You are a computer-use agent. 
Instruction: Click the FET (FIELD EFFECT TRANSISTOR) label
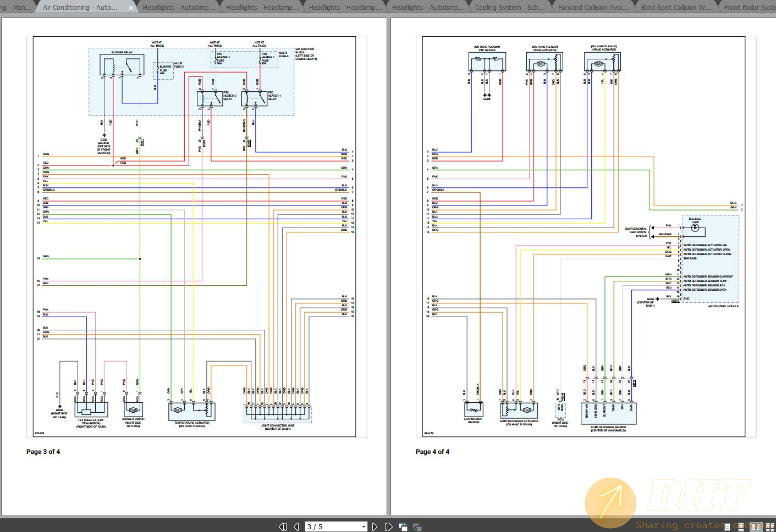[x=91, y=422]
